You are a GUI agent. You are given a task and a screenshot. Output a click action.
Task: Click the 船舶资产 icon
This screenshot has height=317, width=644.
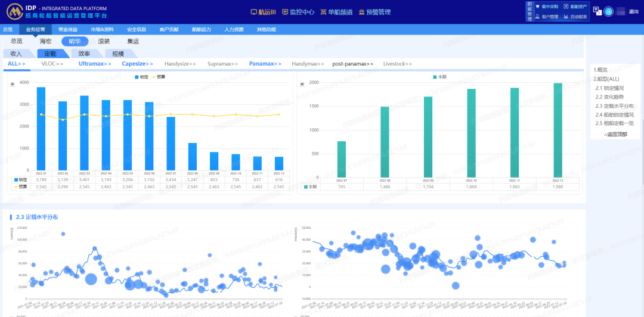coord(565,7)
